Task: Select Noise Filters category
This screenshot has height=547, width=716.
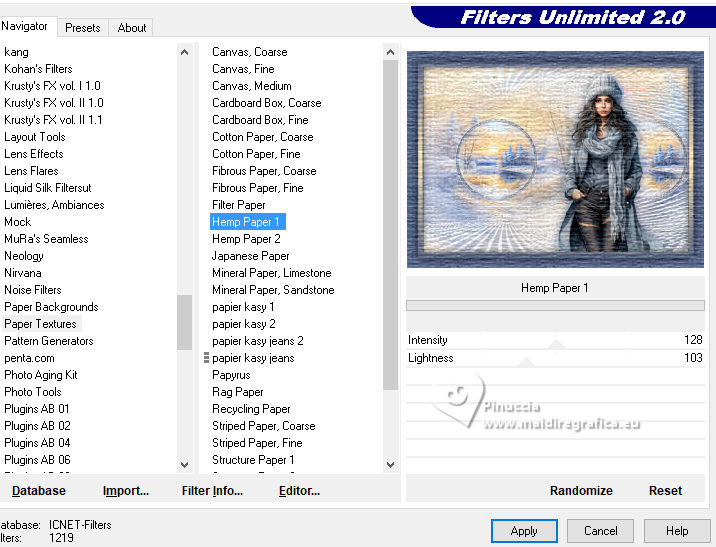Action: pos(32,290)
